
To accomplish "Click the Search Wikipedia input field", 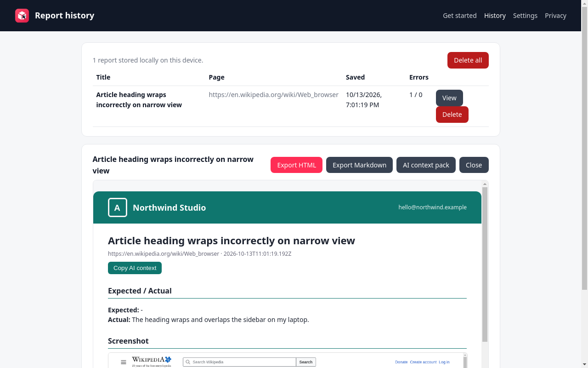I will coord(239,362).
